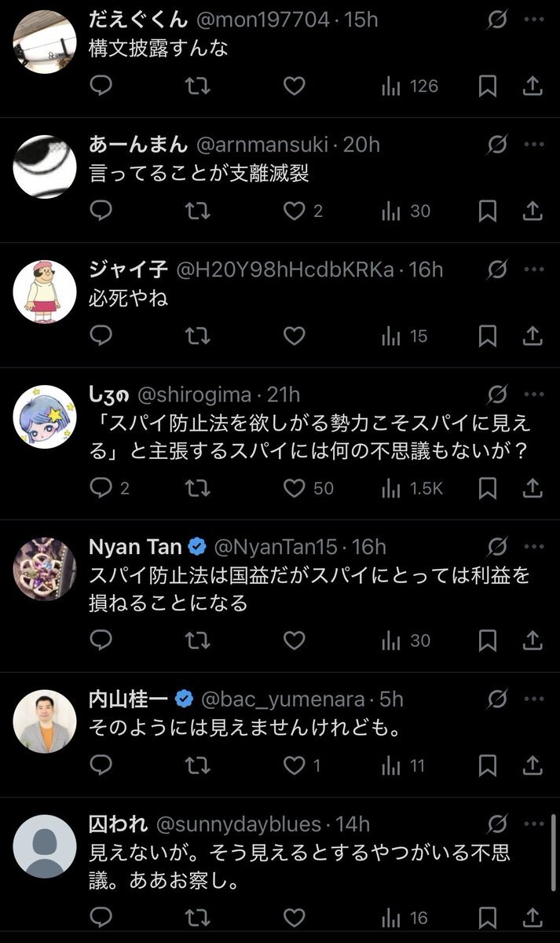
Task: Expand more options on 囚われ's post
Action: (x=534, y=824)
